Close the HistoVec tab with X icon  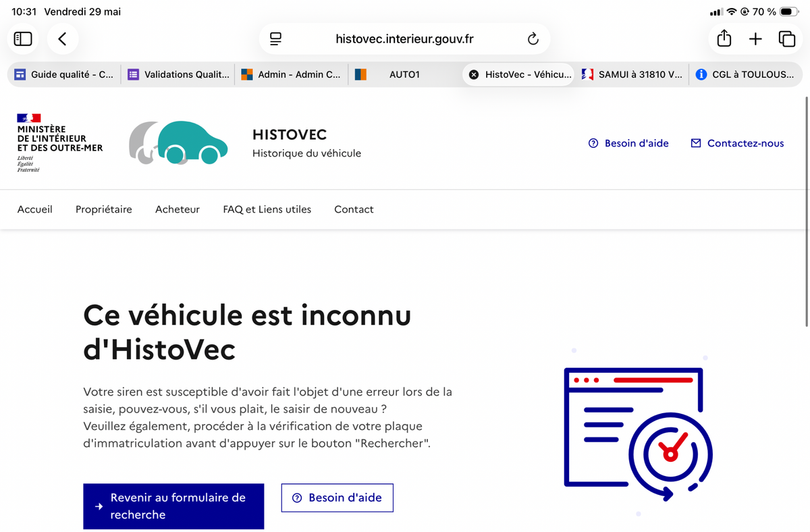click(474, 75)
